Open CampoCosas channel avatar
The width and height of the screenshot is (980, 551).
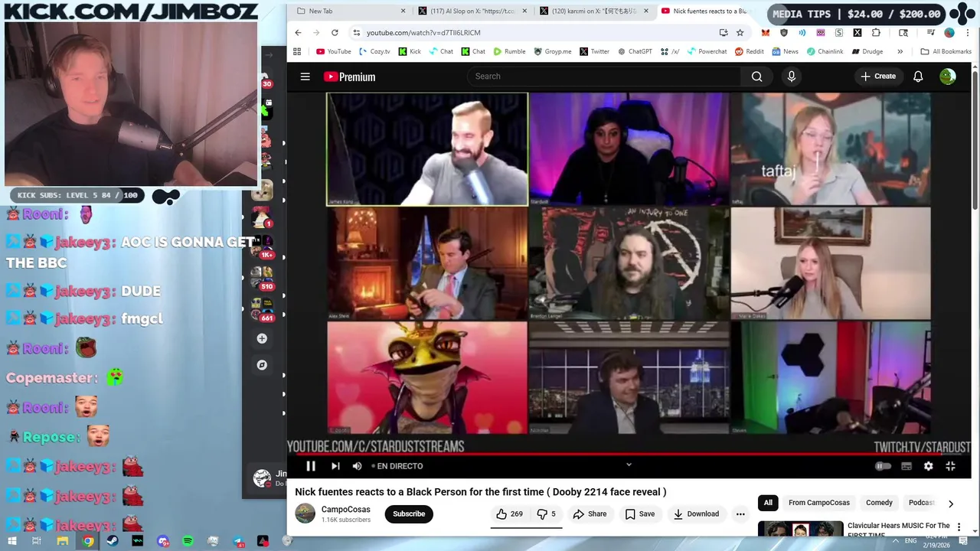(305, 514)
